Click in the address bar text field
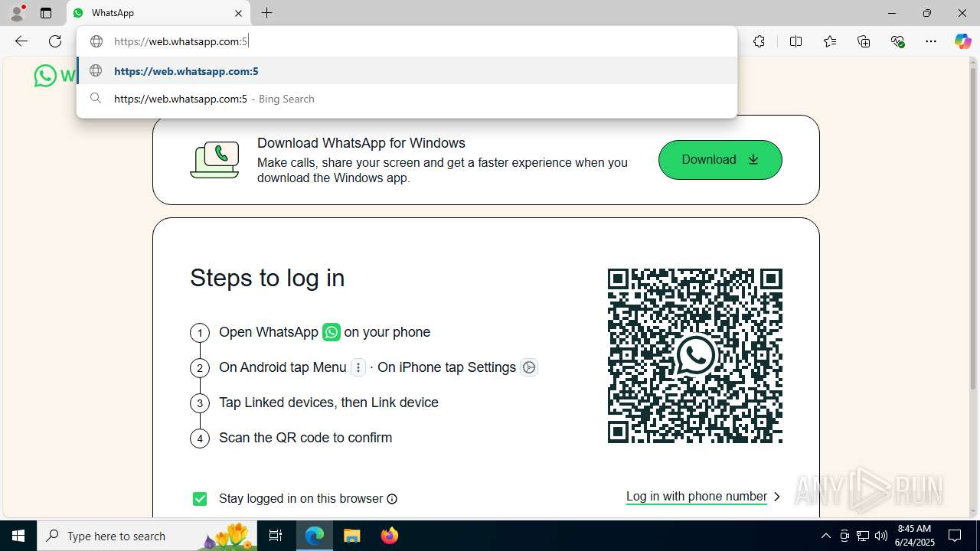The height and width of the screenshot is (551, 980). coord(407,41)
